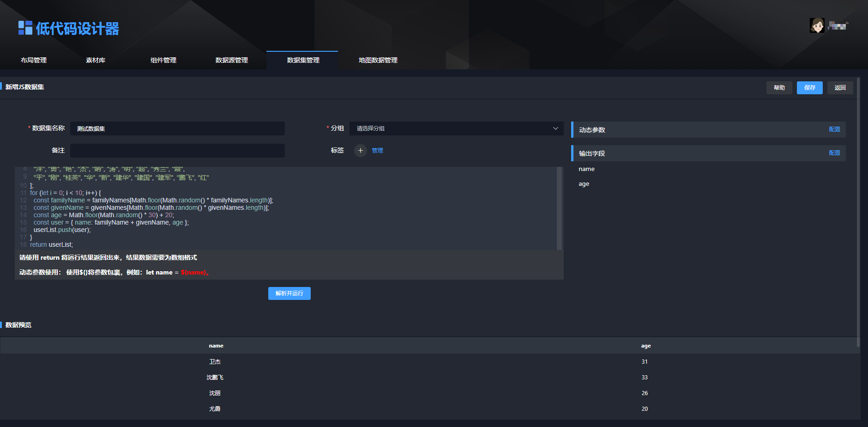Go to the 组件管理 tab
The width and height of the screenshot is (868, 427).
tap(163, 60)
